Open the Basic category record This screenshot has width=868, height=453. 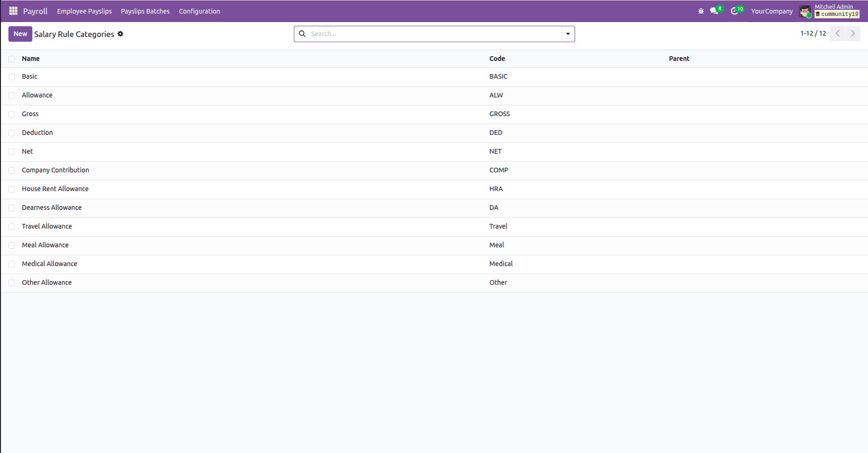click(30, 76)
